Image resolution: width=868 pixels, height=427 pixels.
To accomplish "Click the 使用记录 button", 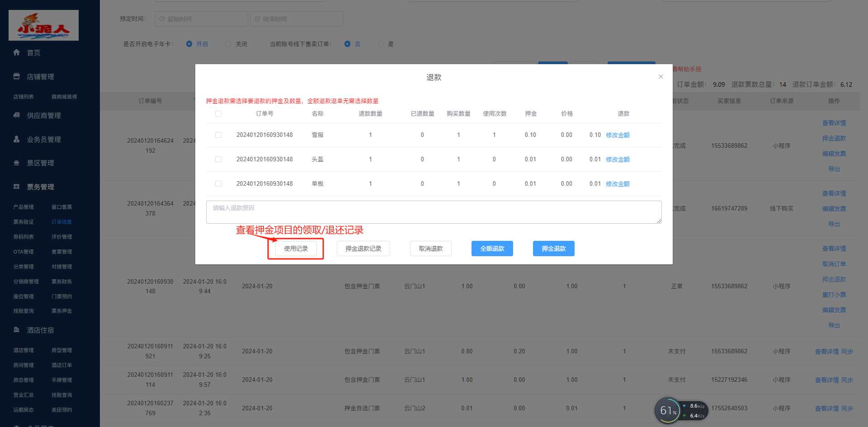I will coord(296,249).
